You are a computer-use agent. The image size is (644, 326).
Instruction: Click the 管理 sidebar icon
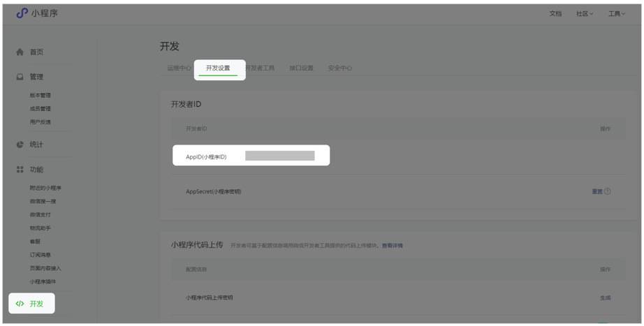(x=20, y=77)
